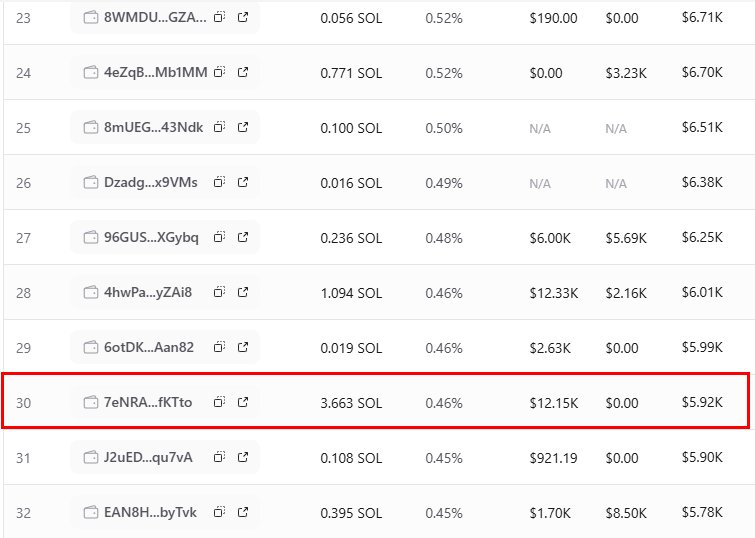Open holder 96GUS...XGybq address link

pos(151,237)
